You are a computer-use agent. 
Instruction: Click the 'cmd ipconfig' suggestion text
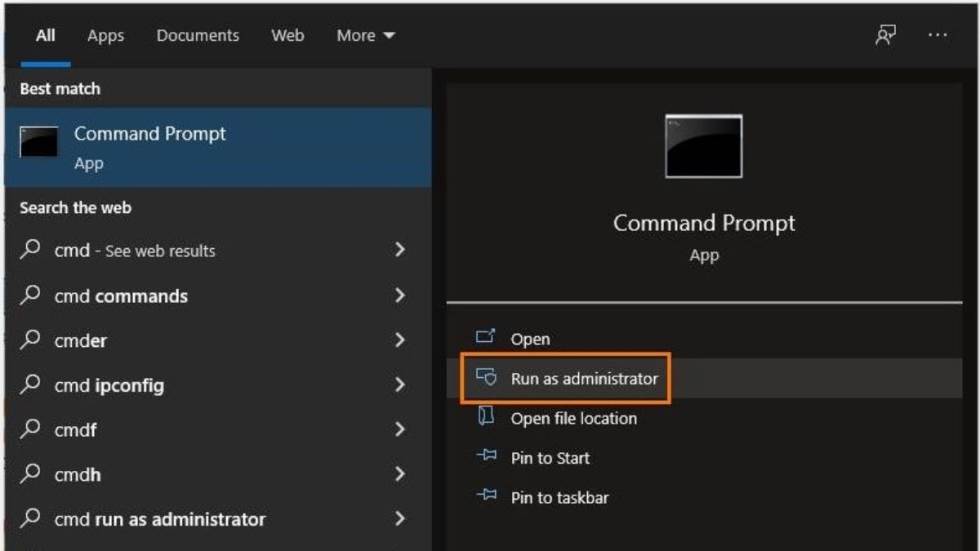click(109, 385)
